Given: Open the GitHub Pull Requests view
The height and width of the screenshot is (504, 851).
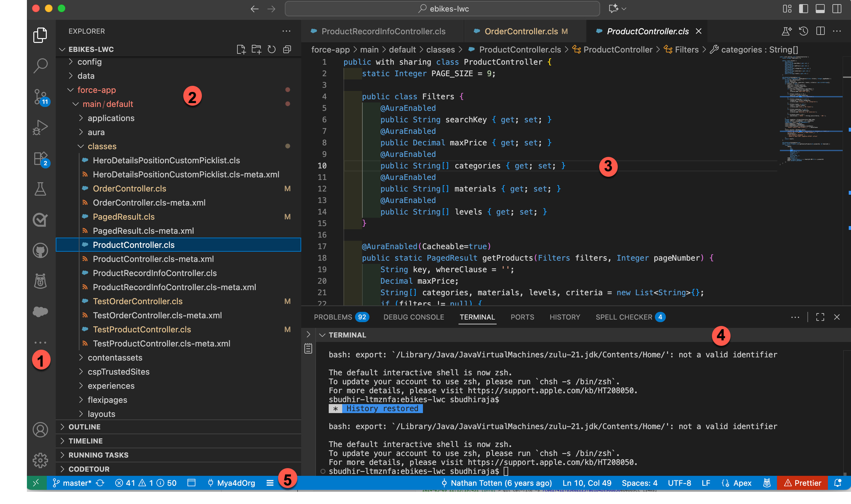Looking at the screenshot, I should click(x=40, y=250).
